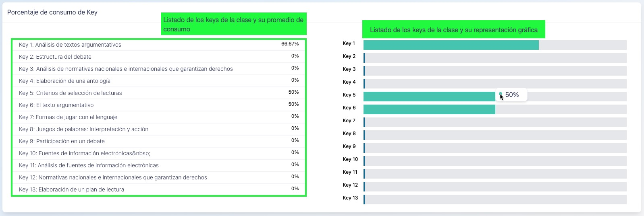Click the empty Key 3 bar track
Viewport: 644px width, 216px height.
(496, 71)
